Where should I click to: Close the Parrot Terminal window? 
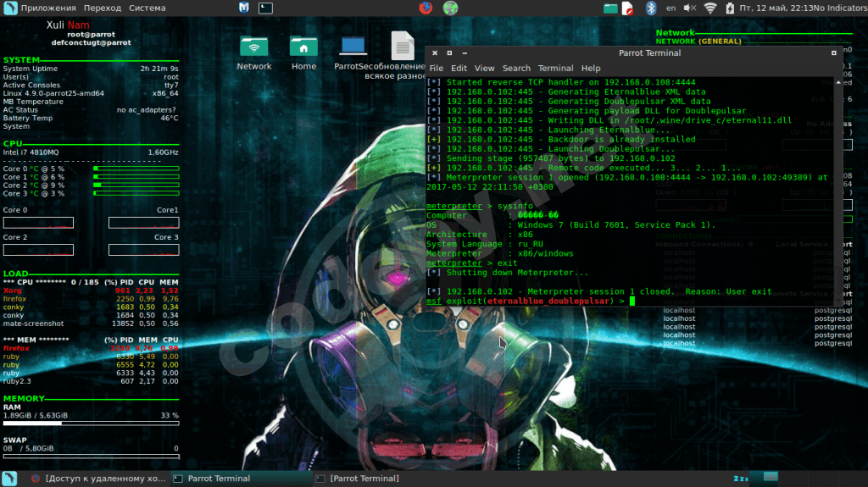pos(435,53)
